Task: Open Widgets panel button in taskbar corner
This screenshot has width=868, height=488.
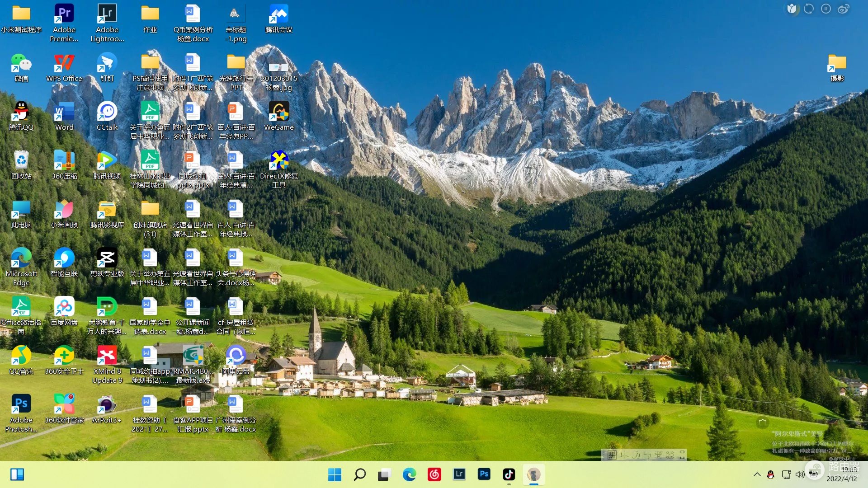Action: point(17,474)
